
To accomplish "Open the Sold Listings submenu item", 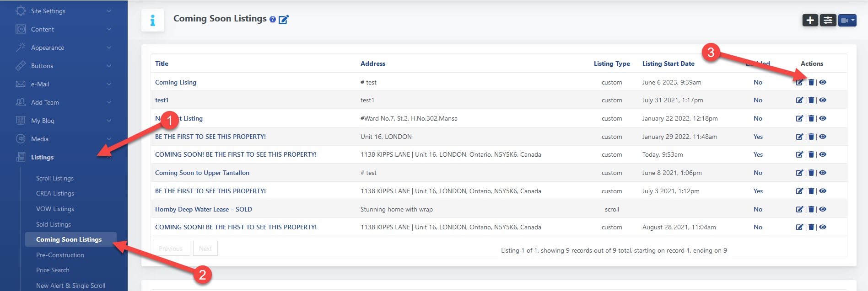I will 54,224.
